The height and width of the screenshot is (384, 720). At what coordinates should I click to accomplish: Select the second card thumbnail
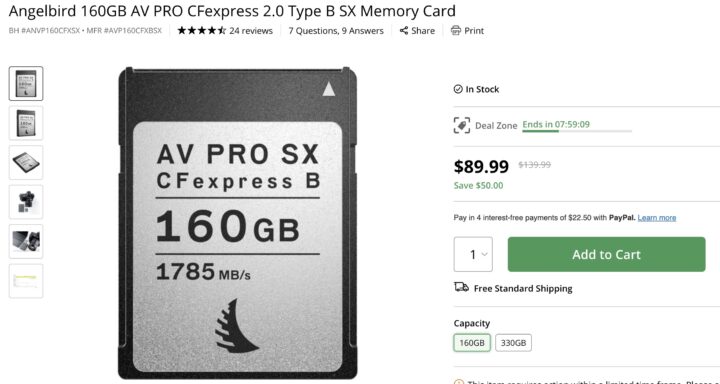click(x=26, y=123)
